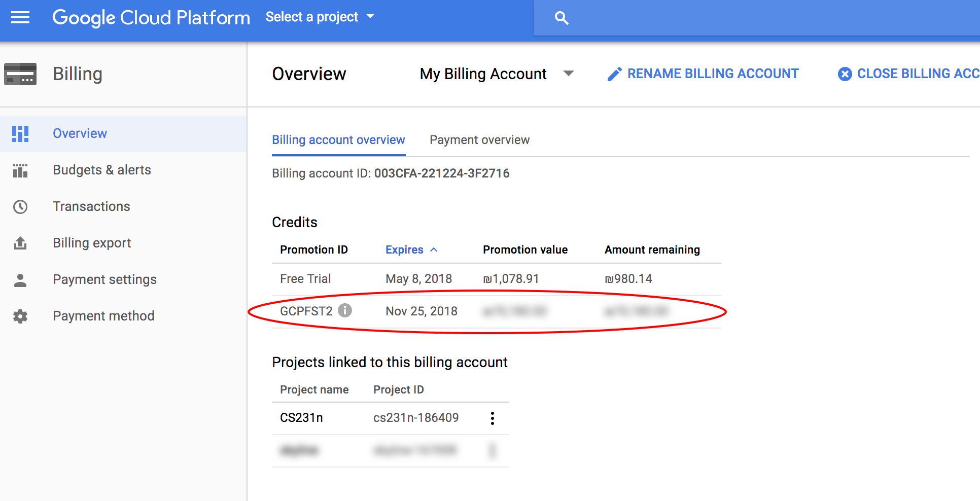Click the Nov 25, 2018 expiry date
This screenshot has height=501, width=980.
point(422,311)
